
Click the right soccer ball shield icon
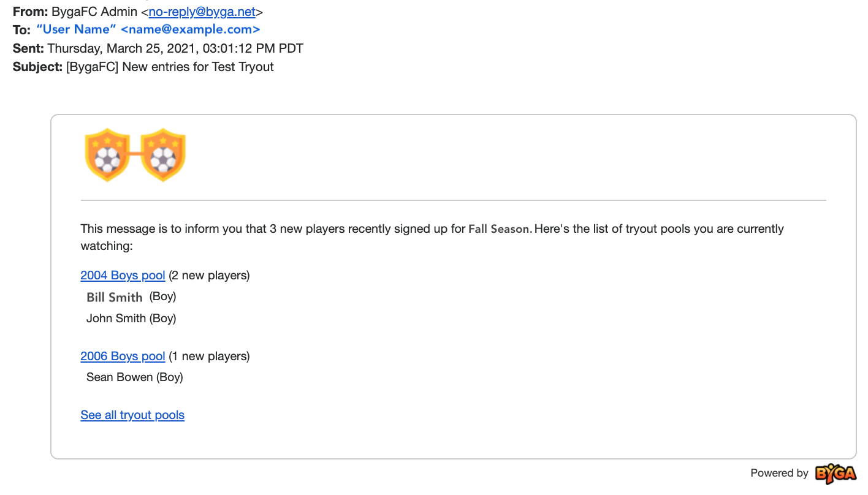tap(164, 155)
